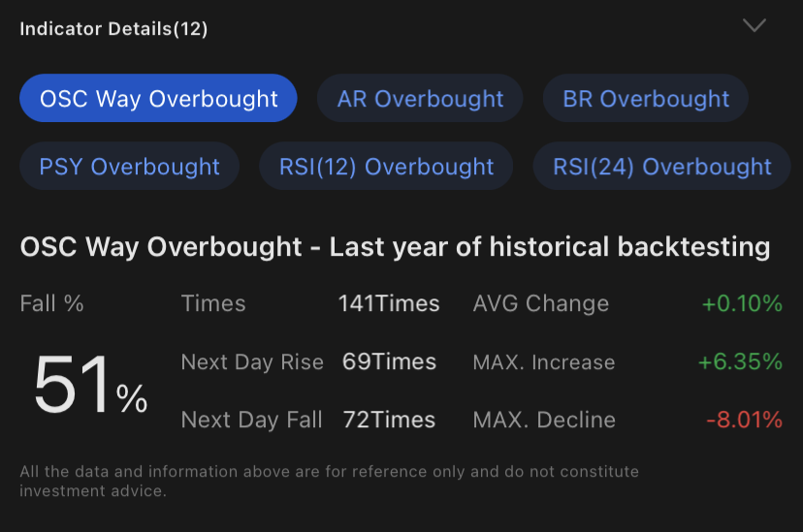Show RSI(24) Overbought backtesting
Viewport: 803px width, 532px height.
[662, 167]
